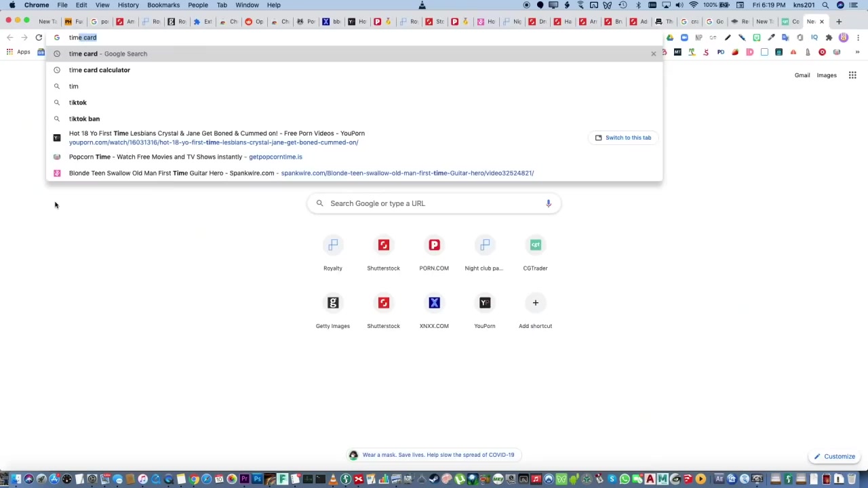This screenshot has width=868, height=488.
Task: Click the Bluetooth menu bar icon
Action: [x=638, y=5]
